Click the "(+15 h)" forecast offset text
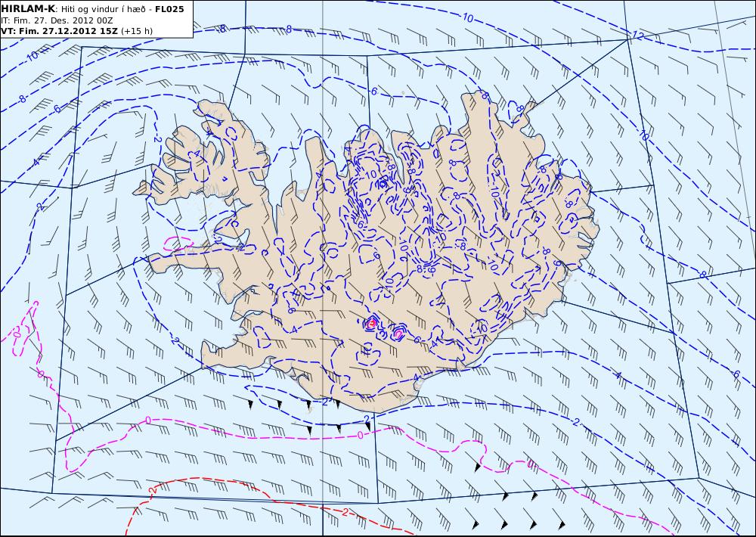The width and height of the screenshot is (756, 537). pos(136,31)
